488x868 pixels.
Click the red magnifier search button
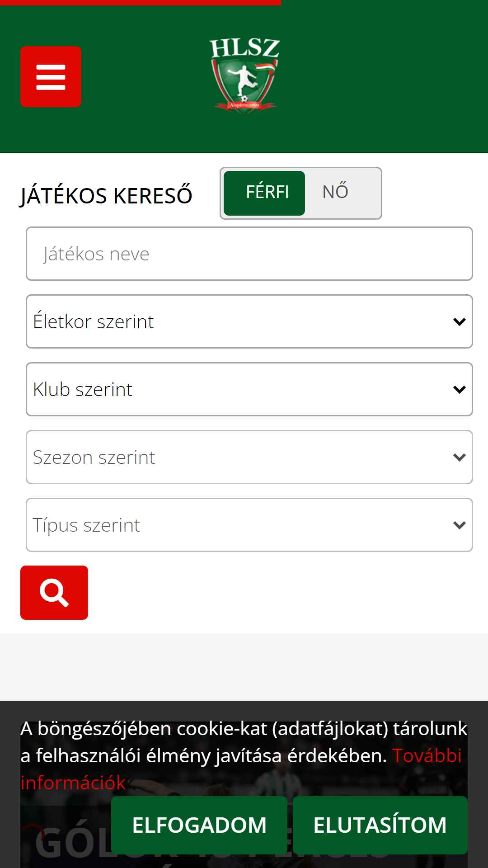point(54,592)
